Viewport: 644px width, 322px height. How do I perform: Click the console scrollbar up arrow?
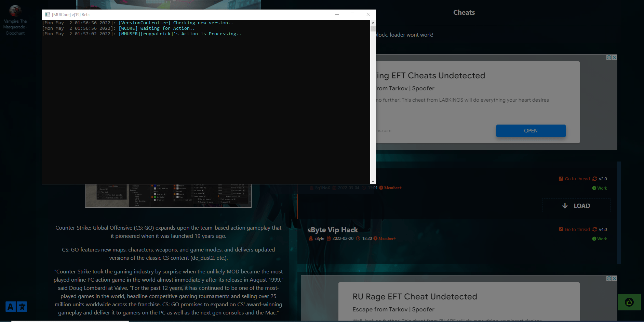point(373,23)
